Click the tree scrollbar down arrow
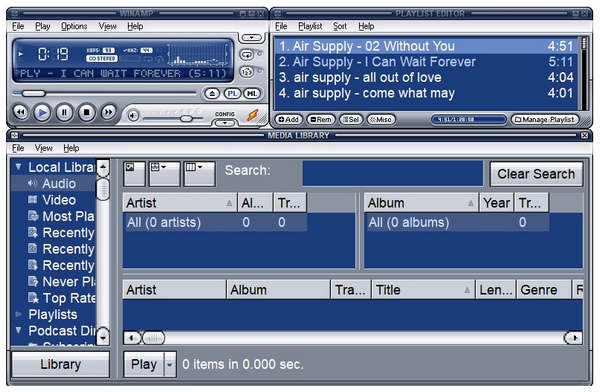 pos(103,337)
